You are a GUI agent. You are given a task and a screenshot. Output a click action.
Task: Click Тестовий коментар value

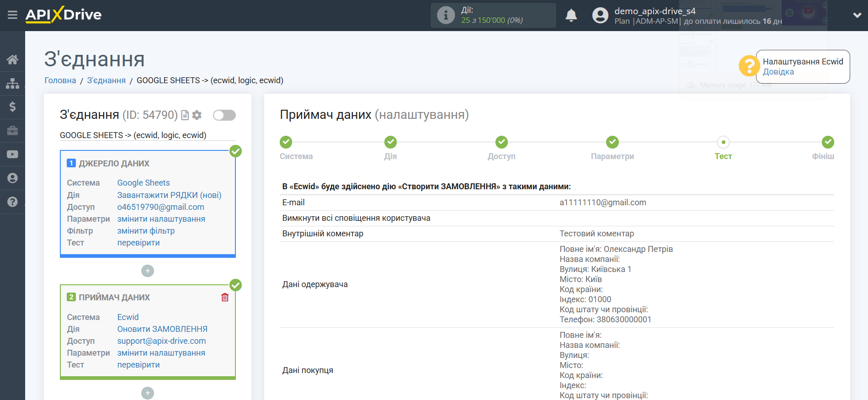(x=597, y=234)
